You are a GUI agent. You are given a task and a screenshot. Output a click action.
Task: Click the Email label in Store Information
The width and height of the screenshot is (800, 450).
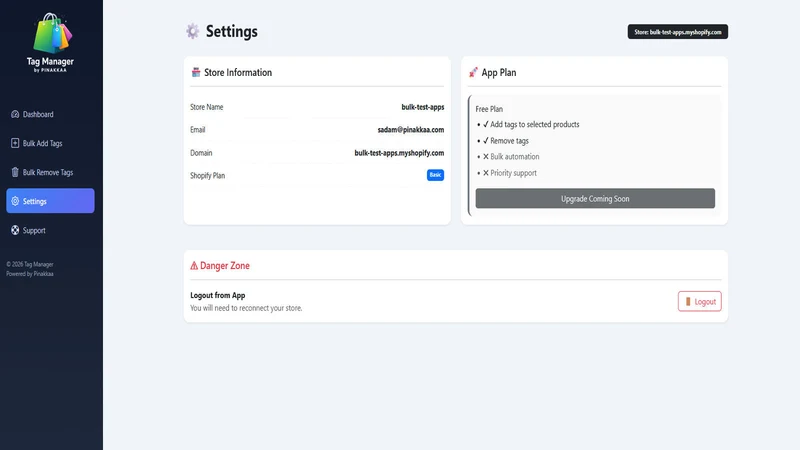[x=197, y=130]
